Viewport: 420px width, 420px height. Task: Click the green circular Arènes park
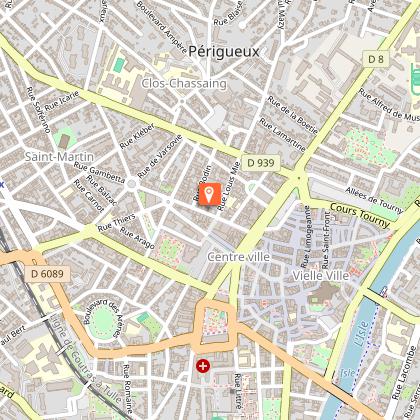(103, 322)
